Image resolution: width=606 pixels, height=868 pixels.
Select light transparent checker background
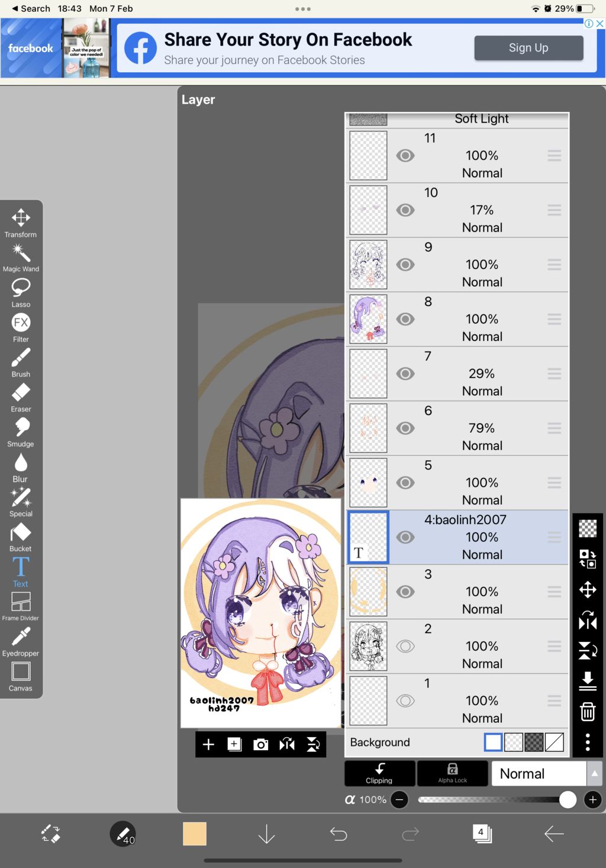tap(514, 742)
